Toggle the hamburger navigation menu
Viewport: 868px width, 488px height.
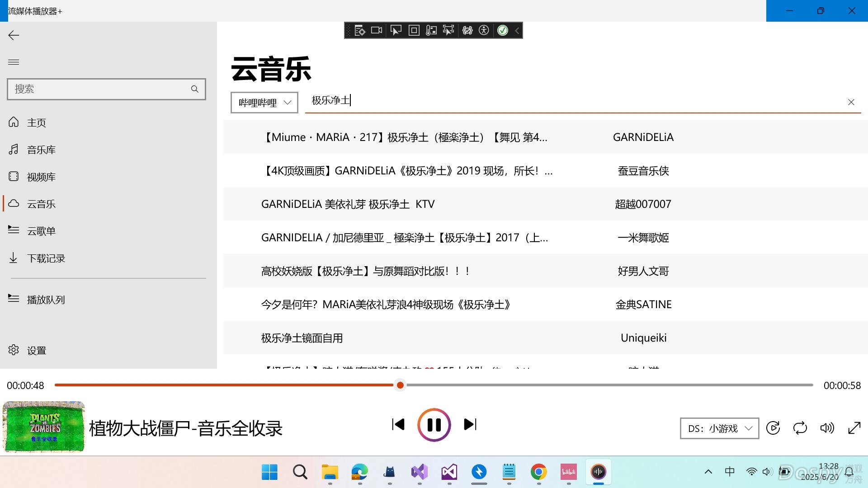point(14,62)
